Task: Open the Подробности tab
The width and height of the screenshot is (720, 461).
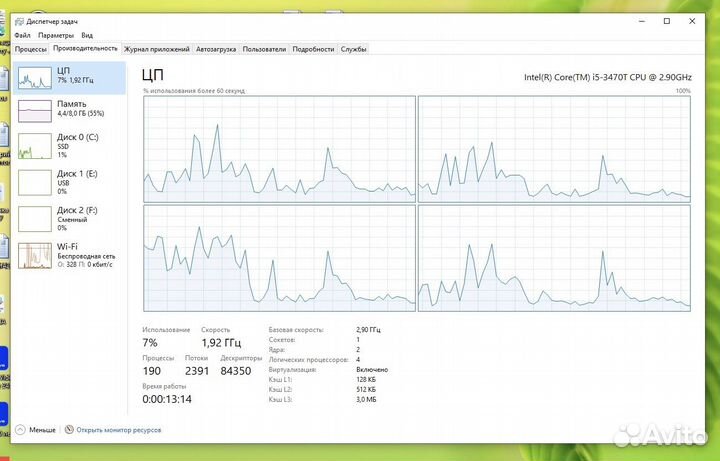Action: [313, 49]
